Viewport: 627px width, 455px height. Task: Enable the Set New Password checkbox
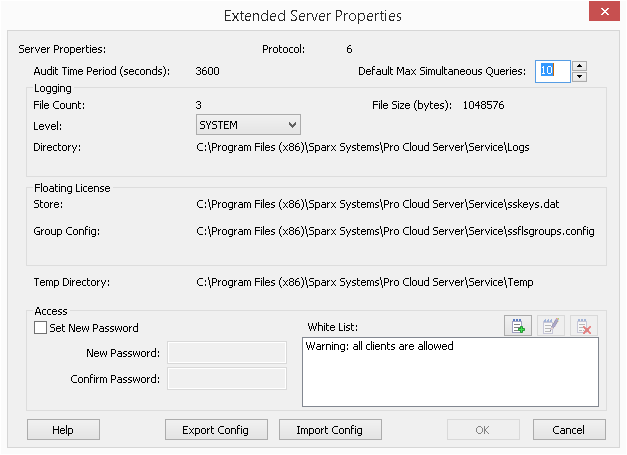tap(41, 328)
